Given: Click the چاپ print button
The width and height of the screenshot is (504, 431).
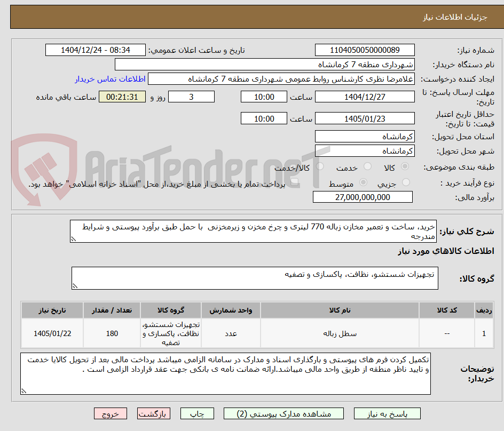Looking at the screenshot, I should click(x=197, y=413).
